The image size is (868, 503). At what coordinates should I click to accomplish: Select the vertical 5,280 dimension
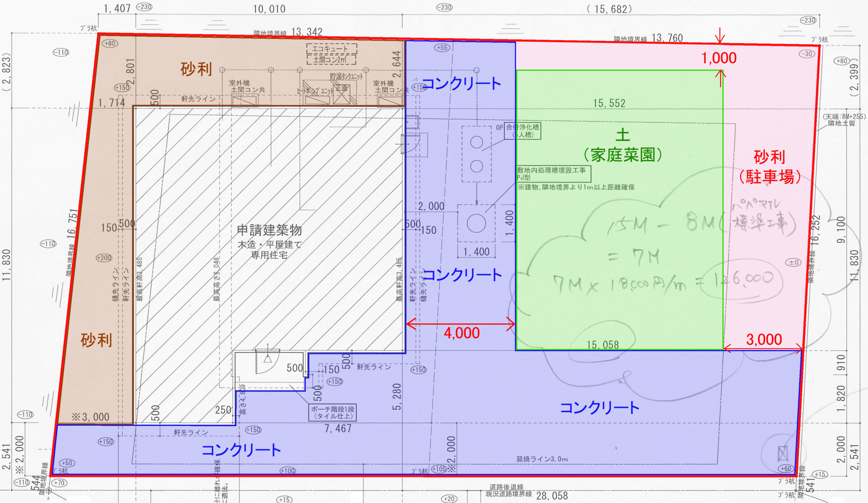(x=397, y=397)
